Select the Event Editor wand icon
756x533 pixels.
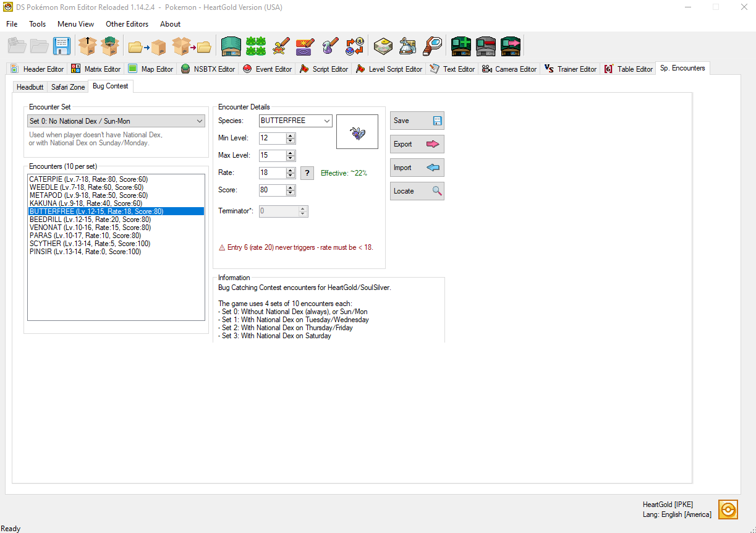[280, 46]
